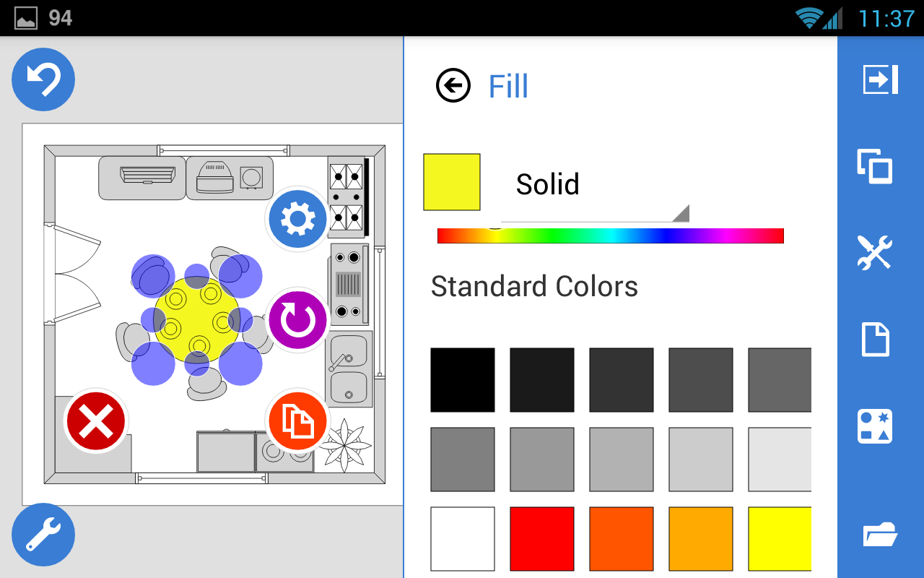Screen dimensions: 924x578
Task: Open the wrench tools button
Action: [x=43, y=535]
